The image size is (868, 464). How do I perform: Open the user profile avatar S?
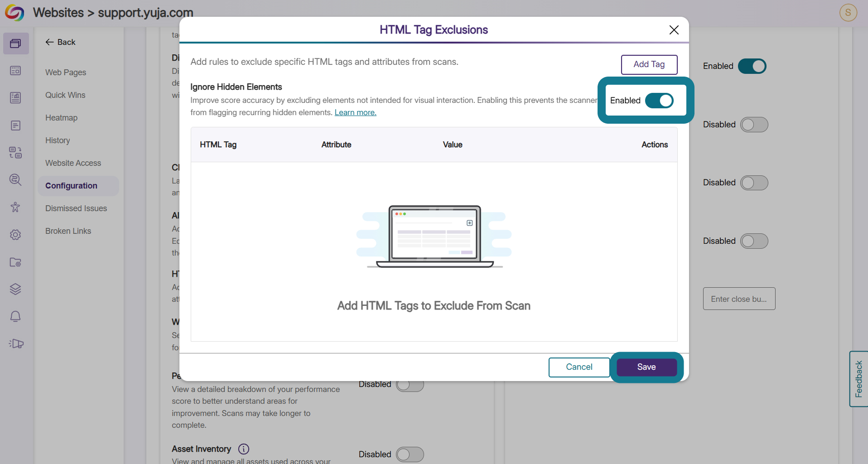point(848,12)
